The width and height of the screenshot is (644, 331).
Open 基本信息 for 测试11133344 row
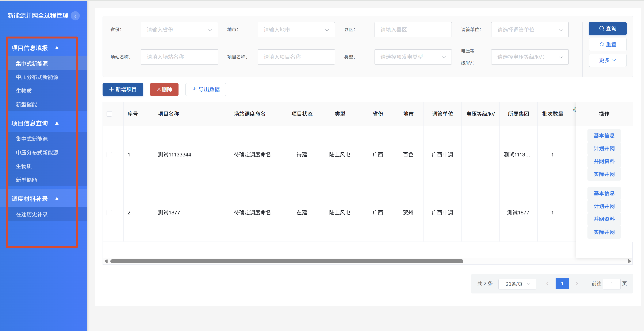point(604,135)
